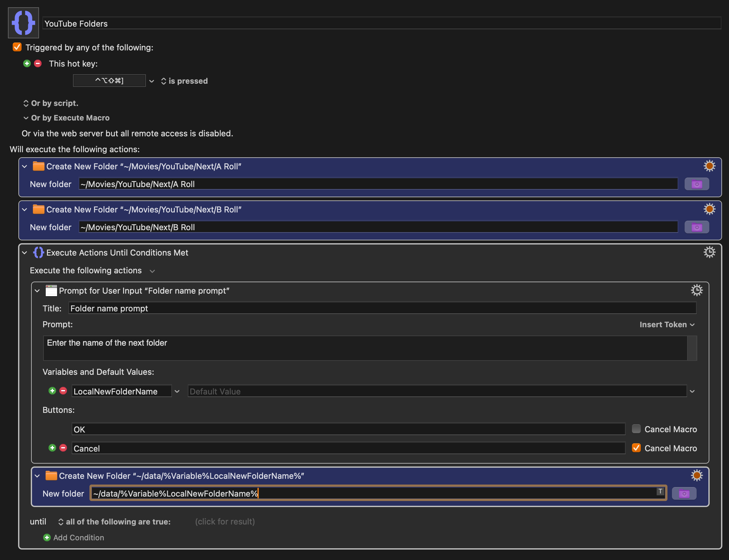Uncheck Cancel Macro for the Cancel button
Viewport: 729px width, 560px height.
pyautogui.click(x=636, y=448)
